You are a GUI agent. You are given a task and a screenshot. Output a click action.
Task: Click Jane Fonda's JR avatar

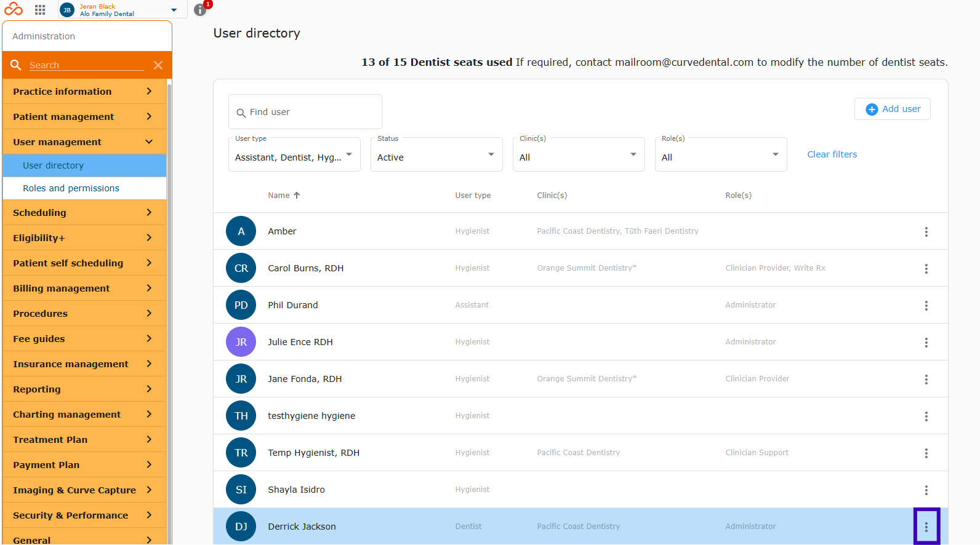click(x=241, y=379)
